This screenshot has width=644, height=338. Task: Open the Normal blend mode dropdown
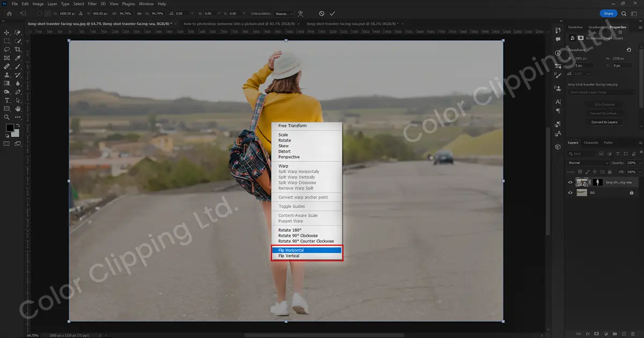click(589, 163)
